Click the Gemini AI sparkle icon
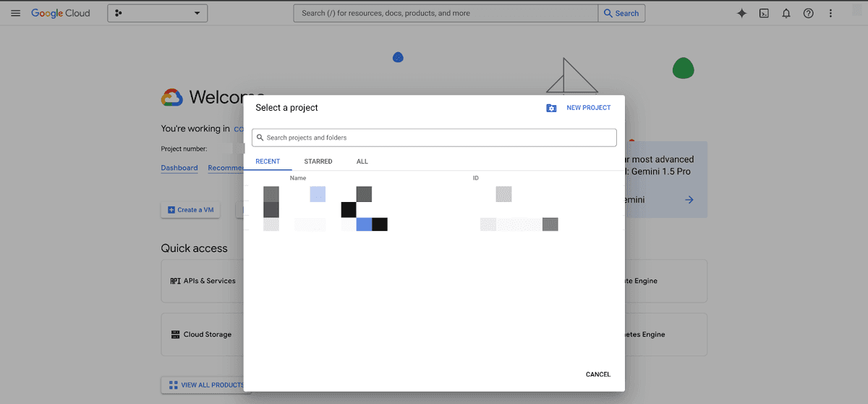The image size is (868, 404). pyautogui.click(x=741, y=13)
